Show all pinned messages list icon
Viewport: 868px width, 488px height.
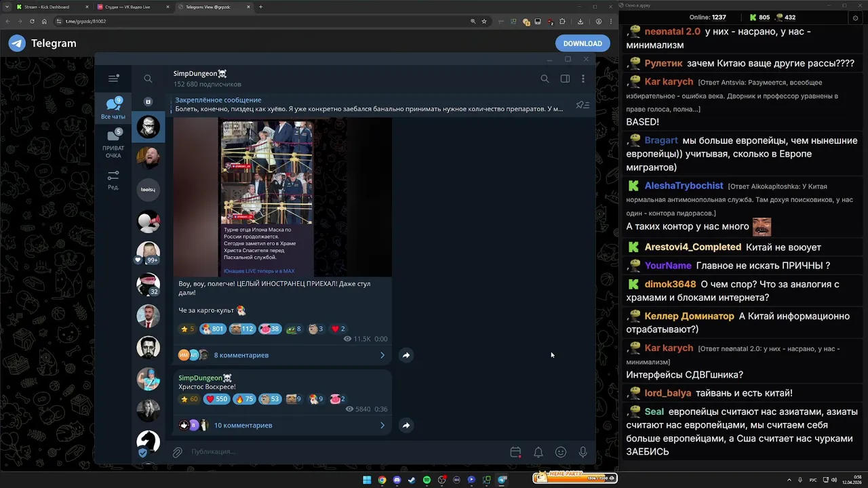583,105
